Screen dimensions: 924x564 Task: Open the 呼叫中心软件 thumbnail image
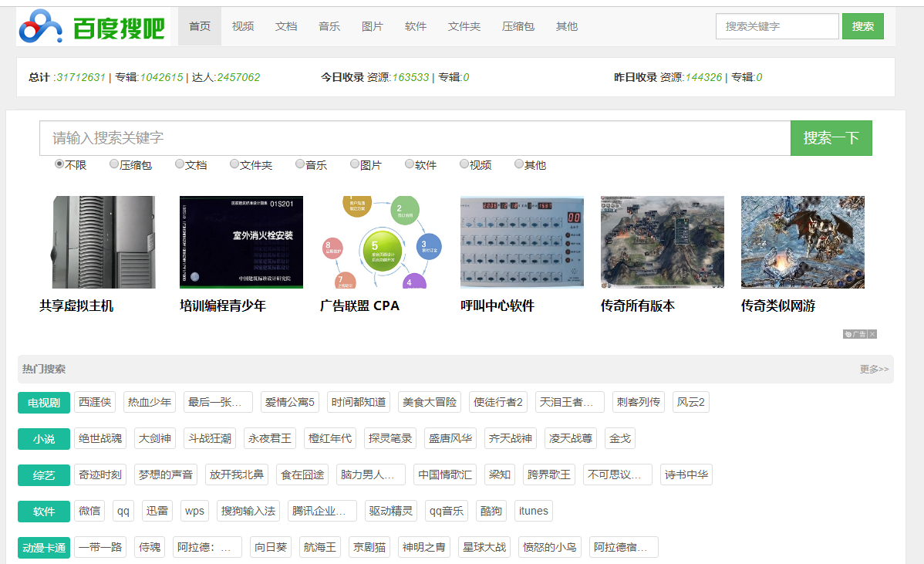tap(521, 242)
